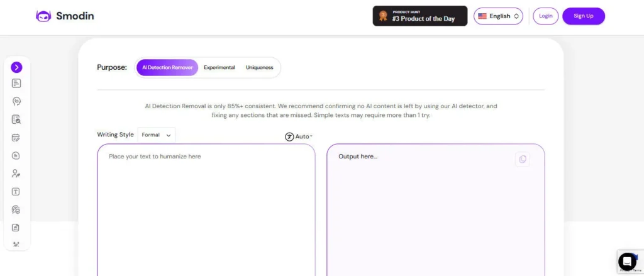This screenshot has height=276, width=644.
Task: Select the AI Detection Remover purpose
Action: (x=167, y=67)
